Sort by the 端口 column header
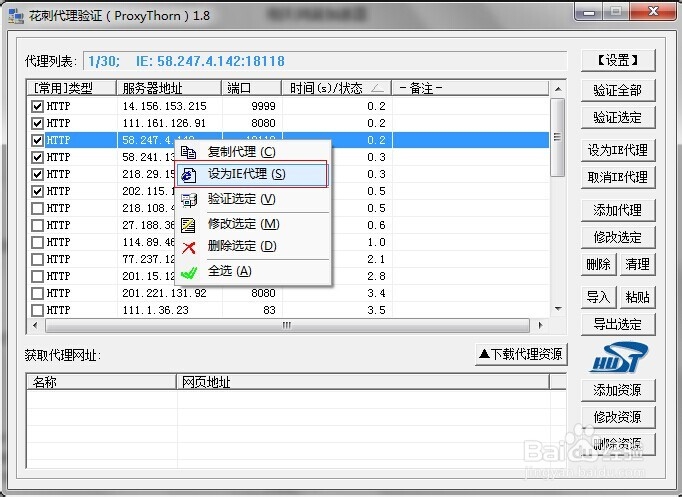Screen dimensions: 682x497 [x=252, y=88]
